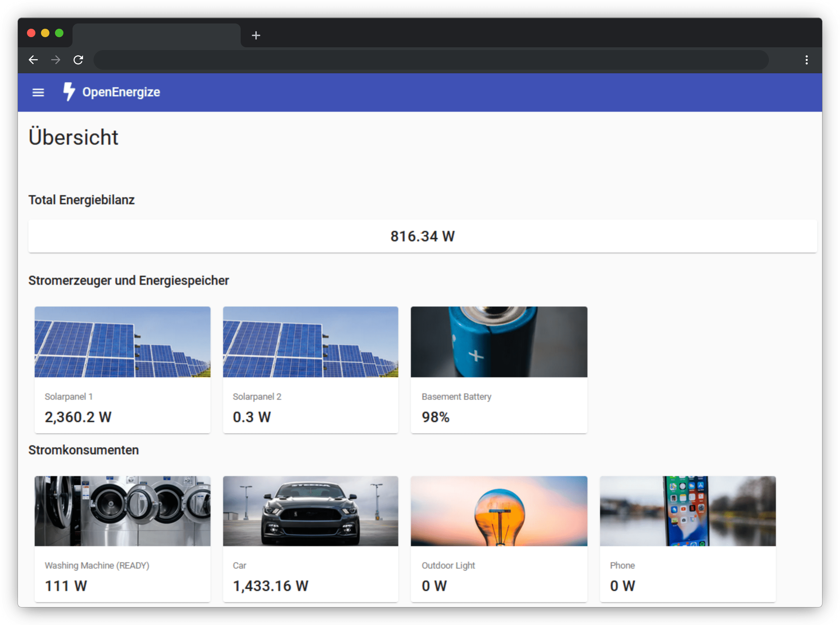Open the Solarpanel 1 card image
Image resolution: width=840 pixels, height=625 pixels.
point(122,342)
